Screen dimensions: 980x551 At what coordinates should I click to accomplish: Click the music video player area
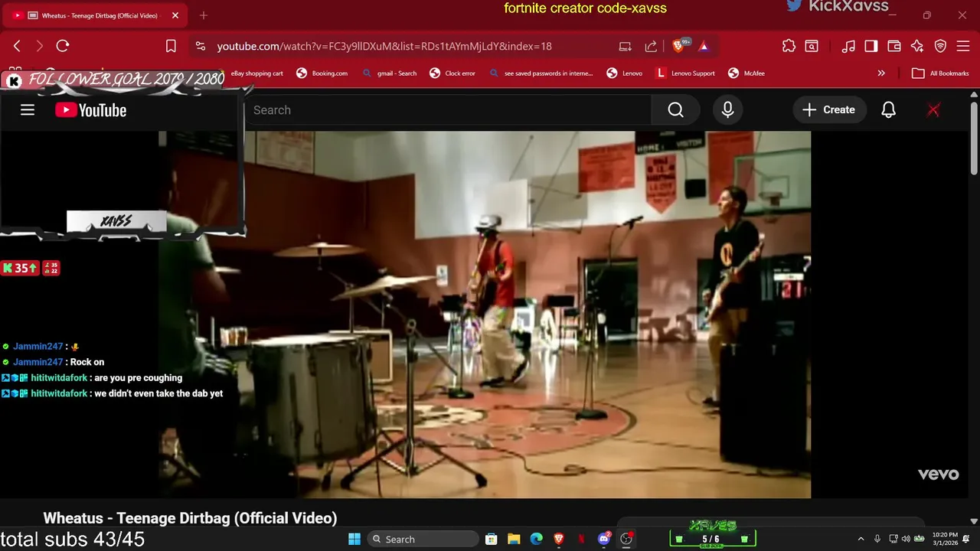(485, 315)
